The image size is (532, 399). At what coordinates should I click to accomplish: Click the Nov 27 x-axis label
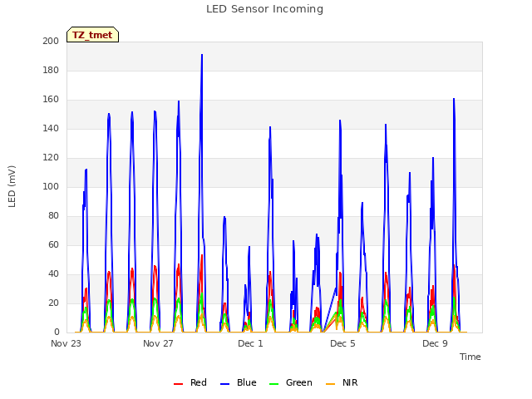pos(158,343)
